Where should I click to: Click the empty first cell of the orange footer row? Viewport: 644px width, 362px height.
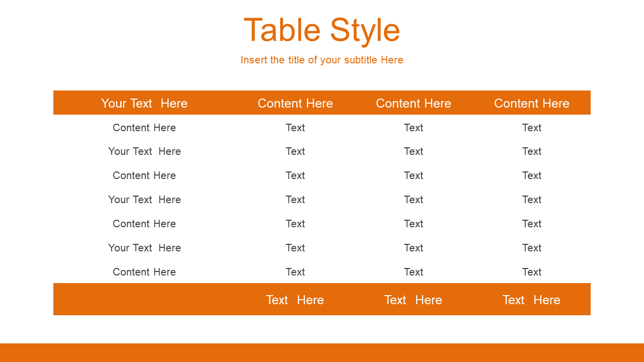[x=144, y=300]
